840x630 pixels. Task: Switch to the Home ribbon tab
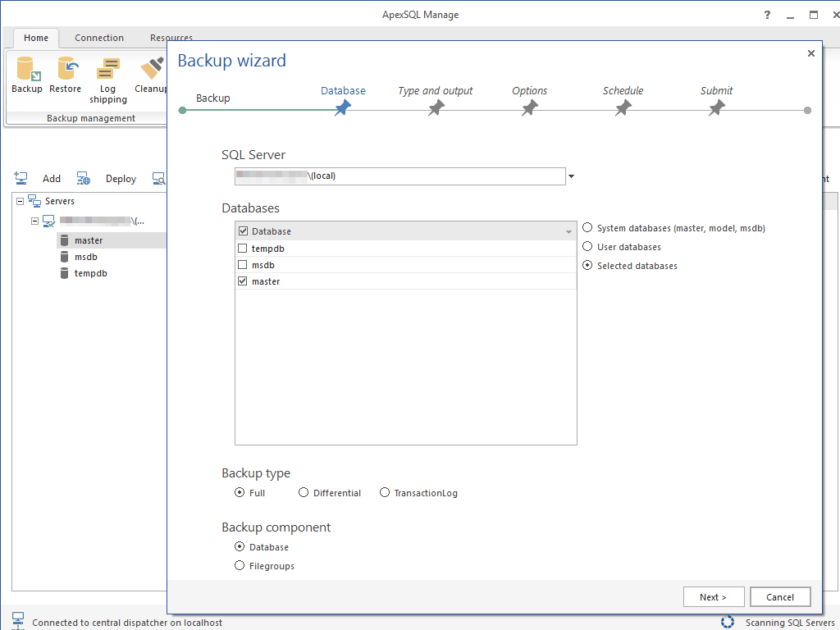36,38
